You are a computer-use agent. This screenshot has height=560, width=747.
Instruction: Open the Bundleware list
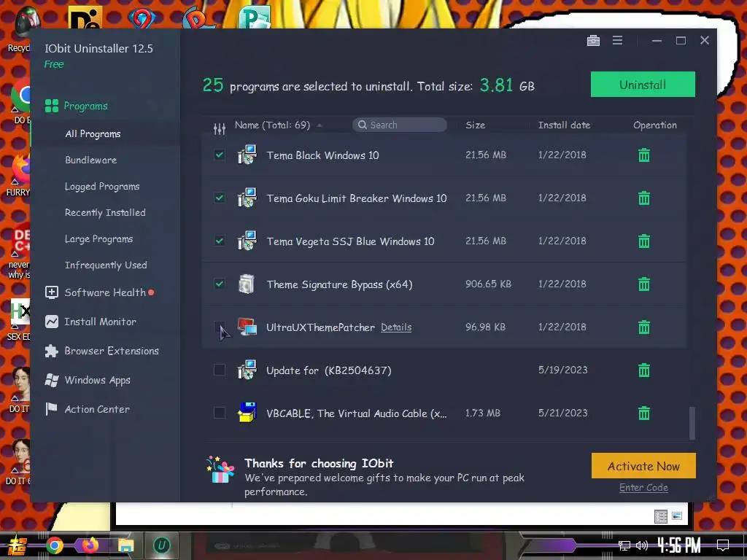pyautogui.click(x=91, y=160)
